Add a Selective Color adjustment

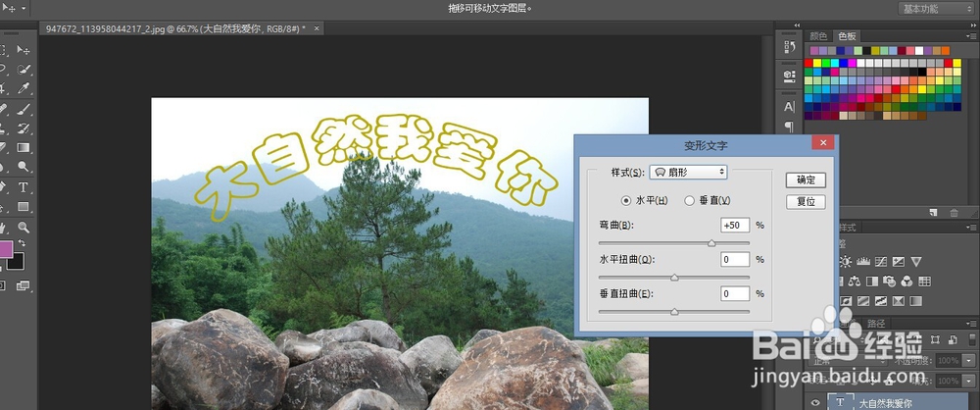[898, 301]
